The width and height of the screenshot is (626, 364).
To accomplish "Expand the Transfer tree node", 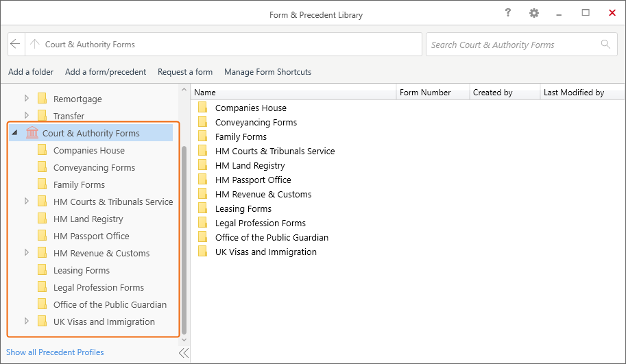I will pyautogui.click(x=26, y=115).
